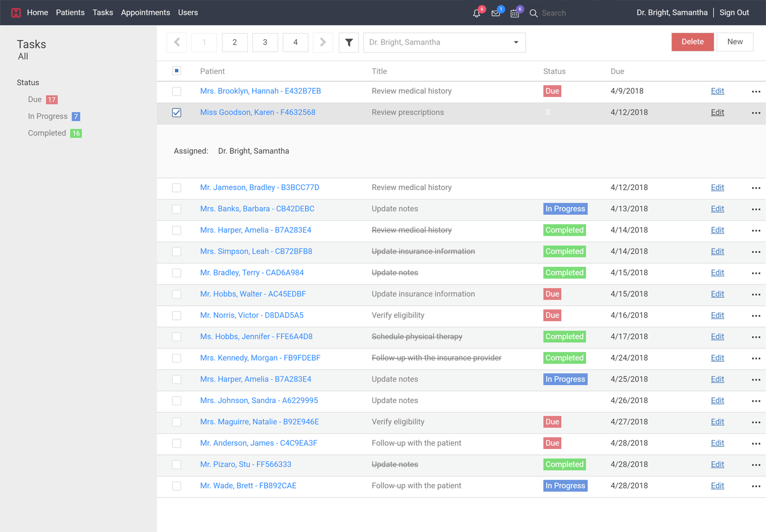
Task: Click the red Delete button
Action: [x=692, y=42]
